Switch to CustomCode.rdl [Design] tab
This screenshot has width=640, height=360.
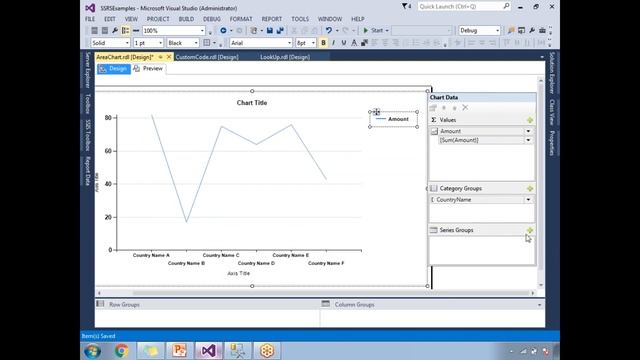(207, 57)
